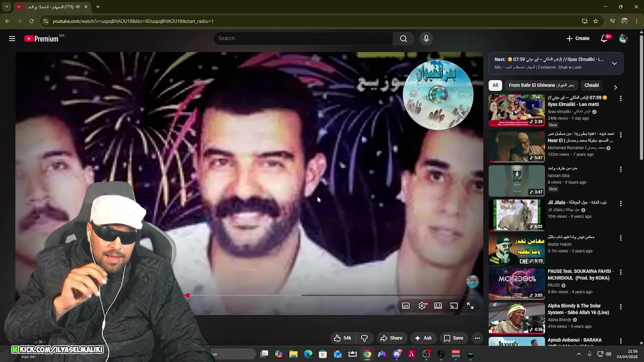Open Ayoub Anbaoui BARAKA video
This screenshot has height=362, width=644.
click(517, 342)
